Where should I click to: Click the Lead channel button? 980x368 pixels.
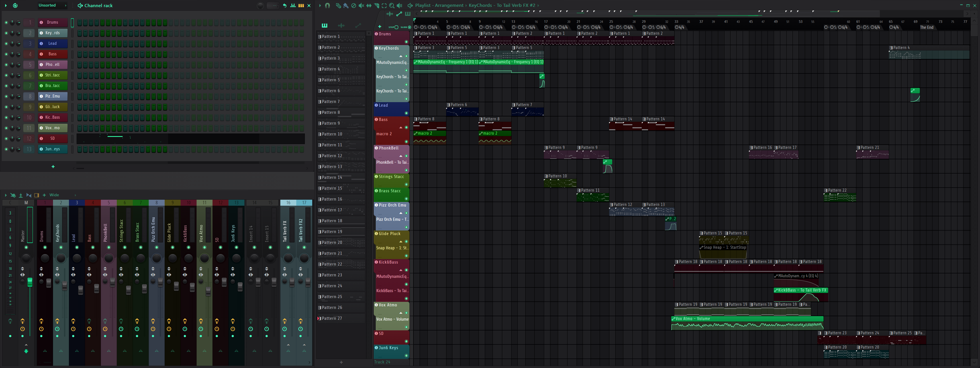(x=52, y=43)
